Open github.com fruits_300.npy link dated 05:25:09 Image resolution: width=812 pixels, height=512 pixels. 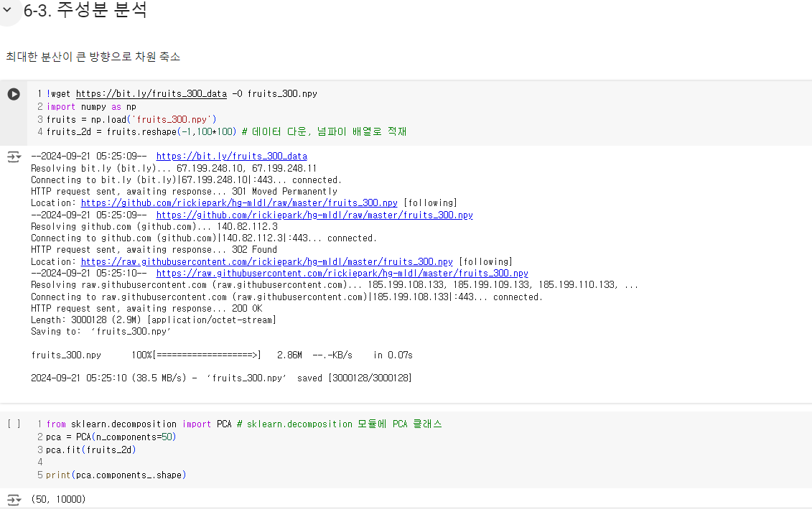[x=314, y=215]
